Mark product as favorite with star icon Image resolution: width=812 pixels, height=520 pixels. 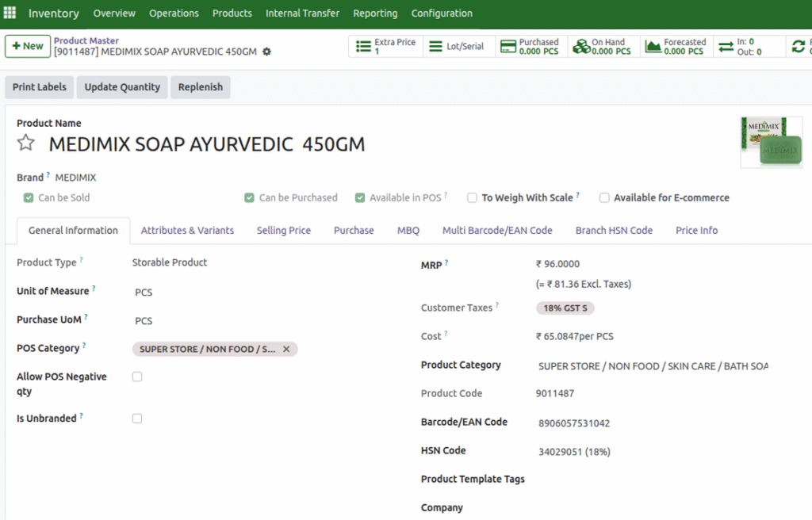pos(26,143)
